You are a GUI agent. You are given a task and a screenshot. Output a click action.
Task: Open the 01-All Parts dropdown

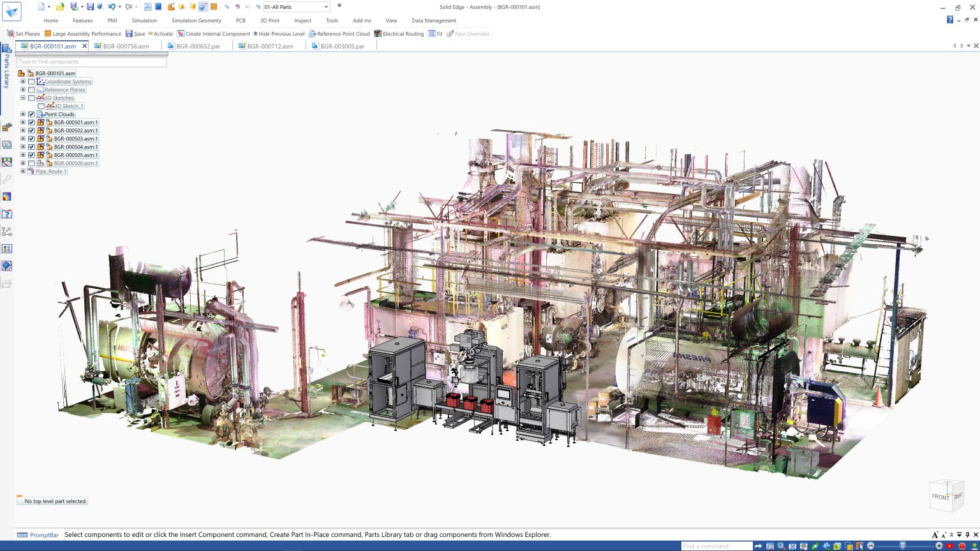tap(326, 7)
